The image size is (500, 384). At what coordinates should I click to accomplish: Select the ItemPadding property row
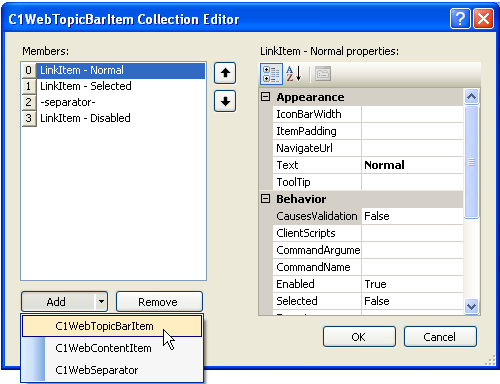pyautogui.click(x=368, y=131)
